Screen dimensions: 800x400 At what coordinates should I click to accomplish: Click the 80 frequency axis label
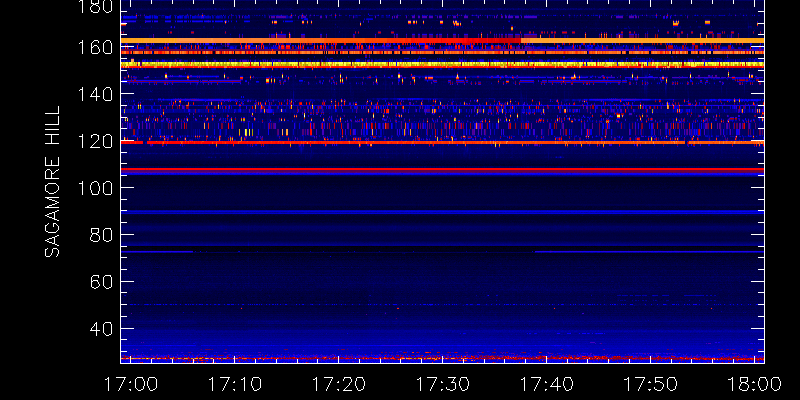pos(102,235)
